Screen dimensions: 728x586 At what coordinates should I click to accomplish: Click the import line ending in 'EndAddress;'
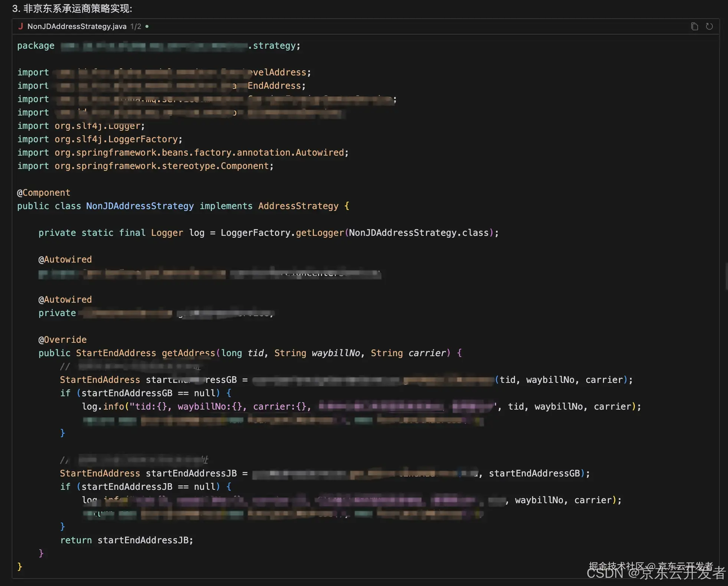[x=161, y=86]
